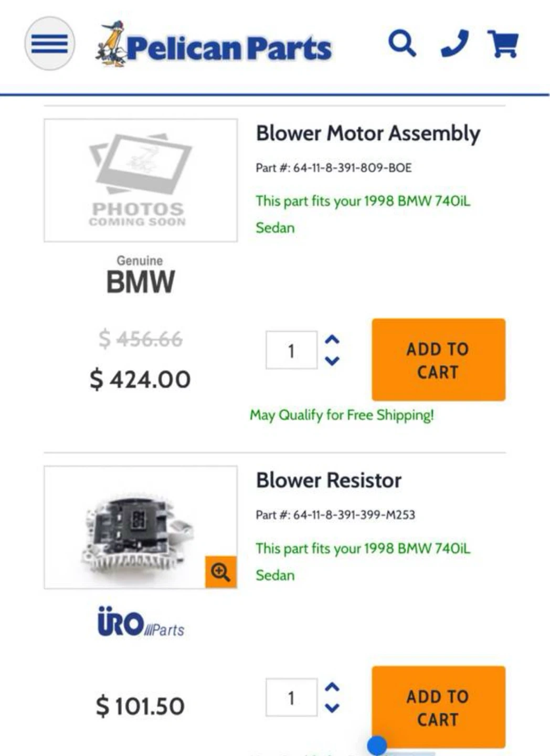Click the Blower Resistor quantity field
The height and width of the screenshot is (756, 550).
(291, 698)
